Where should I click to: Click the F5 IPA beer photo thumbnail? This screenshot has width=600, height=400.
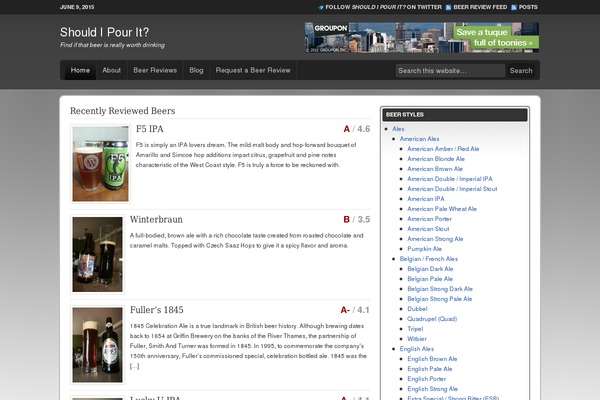(x=101, y=163)
